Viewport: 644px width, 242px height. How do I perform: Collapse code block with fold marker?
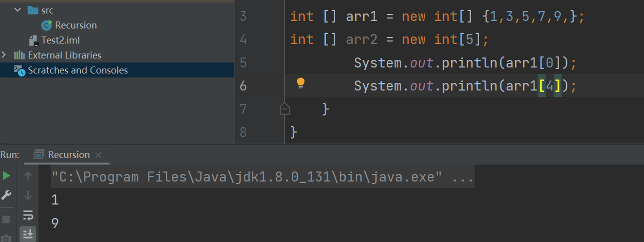pyautogui.click(x=284, y=108)
